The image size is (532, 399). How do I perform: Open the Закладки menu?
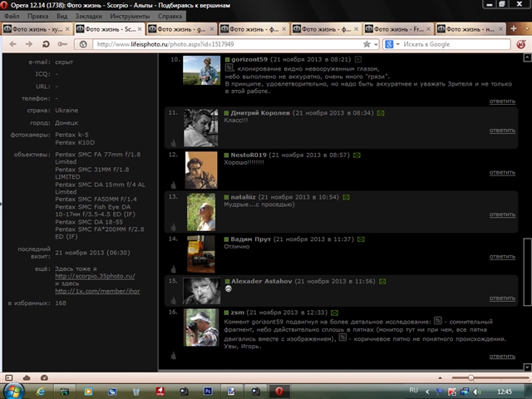pyautogui.click(x=66, y=16)
